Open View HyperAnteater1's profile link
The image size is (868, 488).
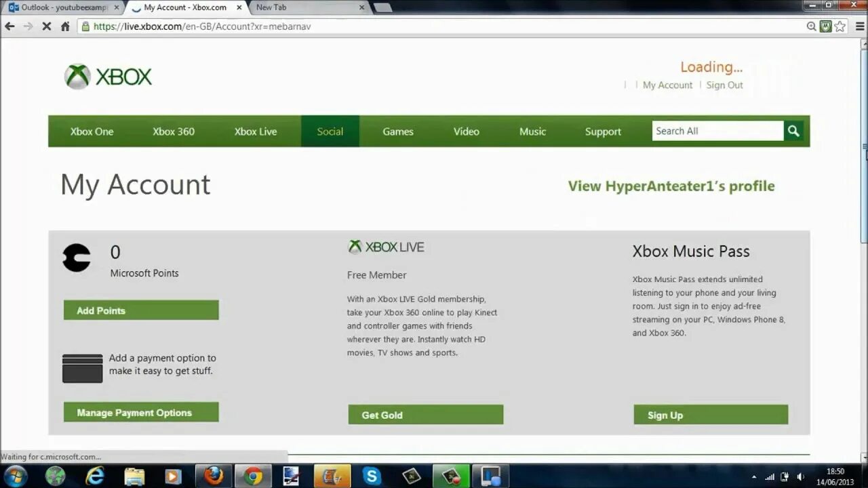(671, 186)
